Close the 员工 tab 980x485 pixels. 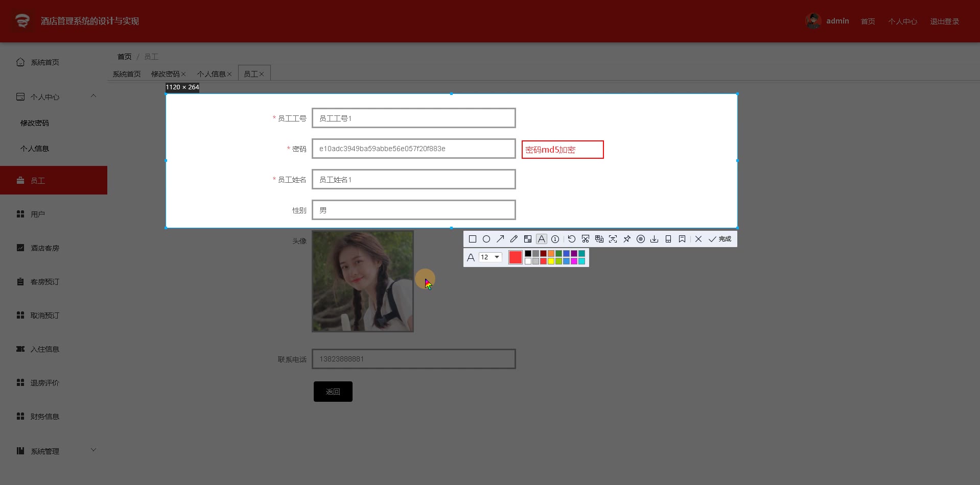point(262,74)
